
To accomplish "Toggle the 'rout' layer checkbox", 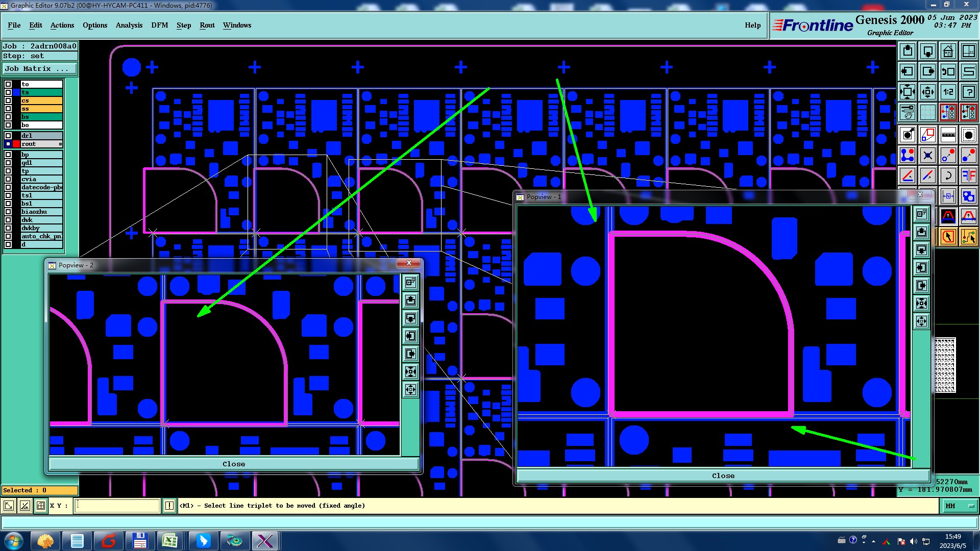I will tap(8, 144).
